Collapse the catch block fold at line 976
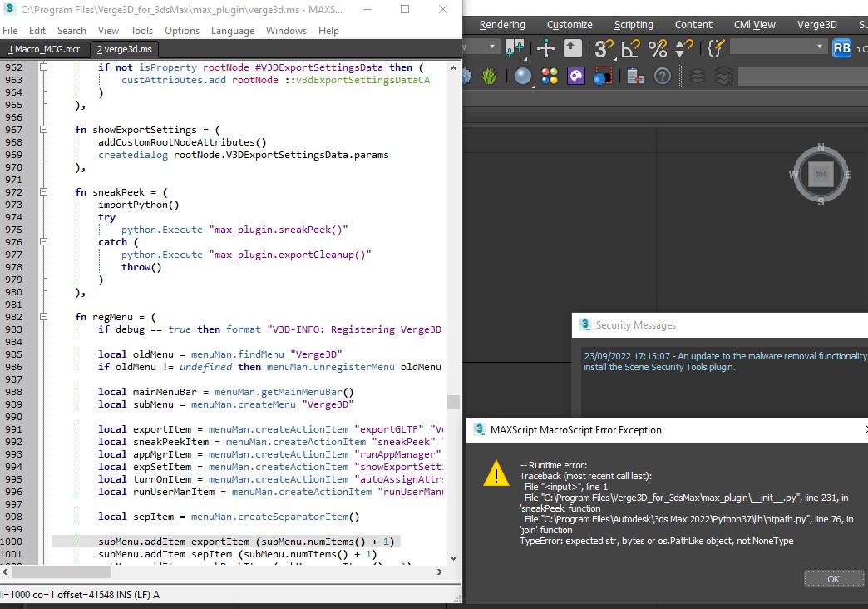The width and height of the screenshot is (868, 609). point(43,241)
